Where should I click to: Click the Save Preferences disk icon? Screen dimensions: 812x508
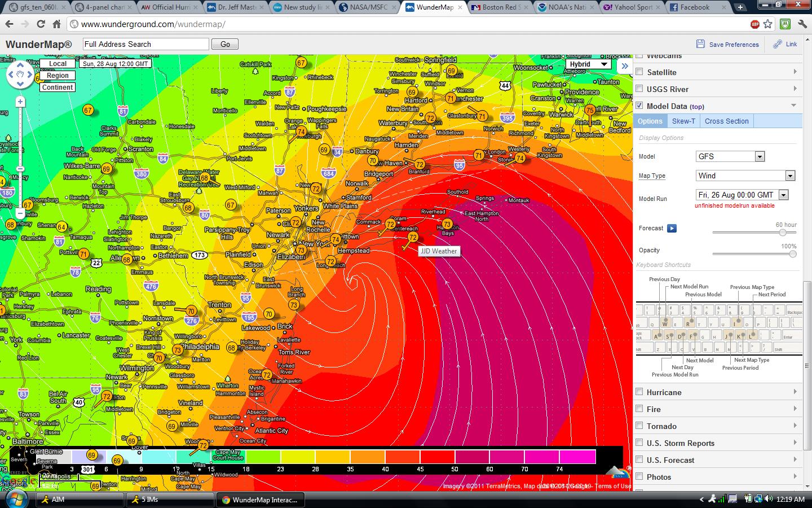(701, 44)
